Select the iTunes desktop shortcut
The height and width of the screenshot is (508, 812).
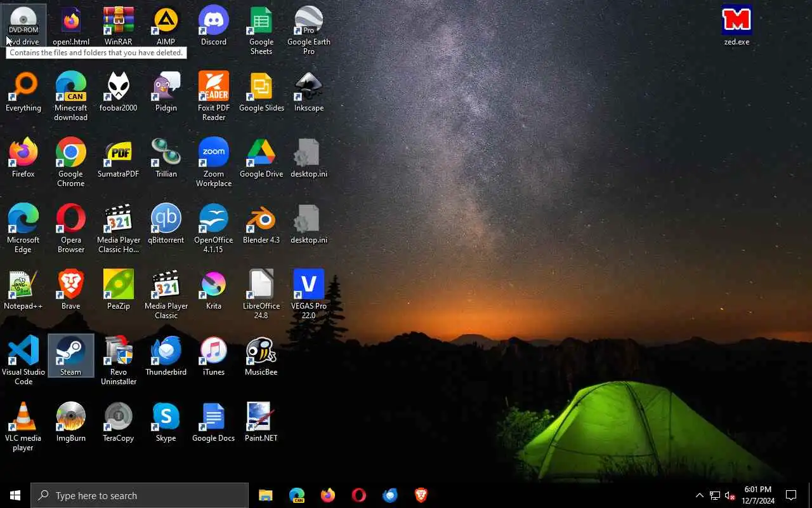(x=214, y=356)
